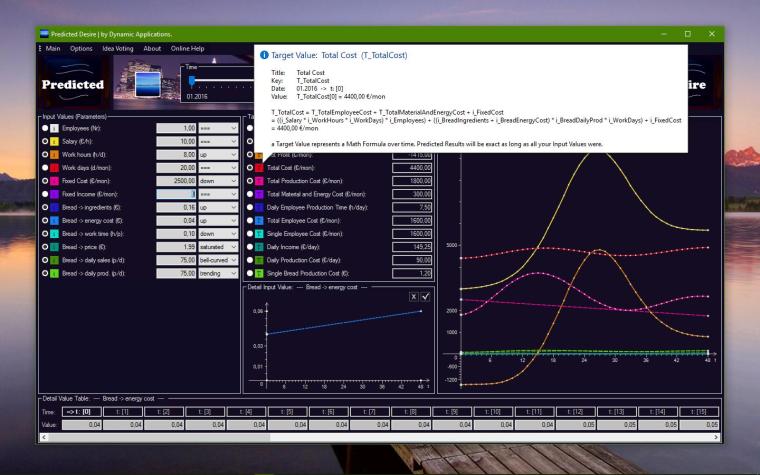
Task: Click the light green Single Bread Production Cost icon
Action: tap(259, 273)
